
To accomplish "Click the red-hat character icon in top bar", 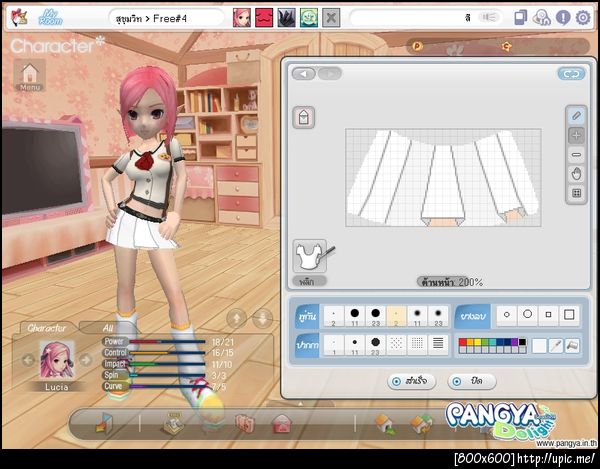I will (x=19, y=18).
